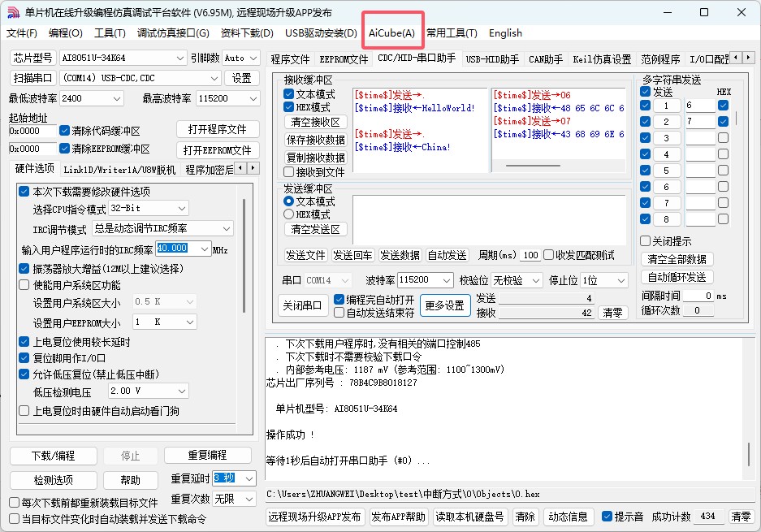Image resolution: width=761 pixels, height=532 pixels.
Task: Enable 使能用户系统区功能 checkbox
Action: (x=24, y=285)
